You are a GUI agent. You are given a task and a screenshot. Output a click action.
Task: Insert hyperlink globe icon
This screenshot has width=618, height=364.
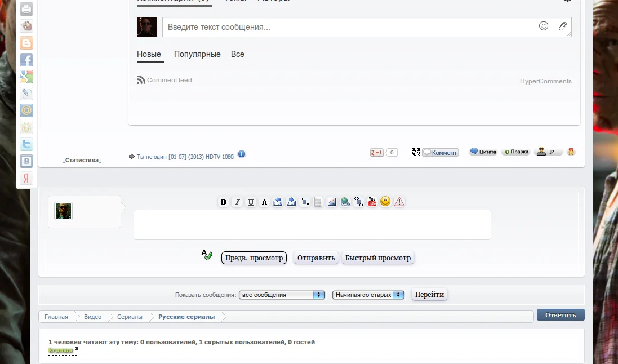[345, 202]
